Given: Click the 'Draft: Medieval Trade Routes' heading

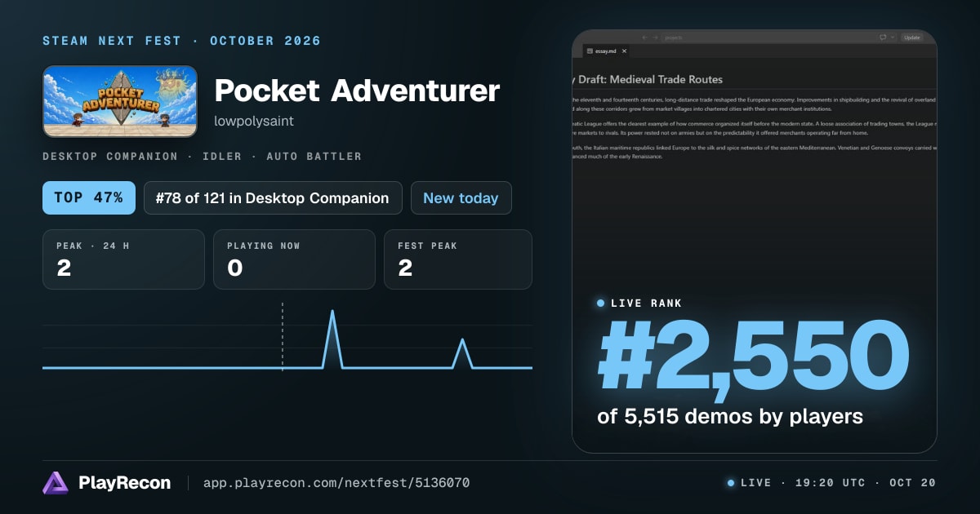Looking at the screenshot, I should (649, 79).
